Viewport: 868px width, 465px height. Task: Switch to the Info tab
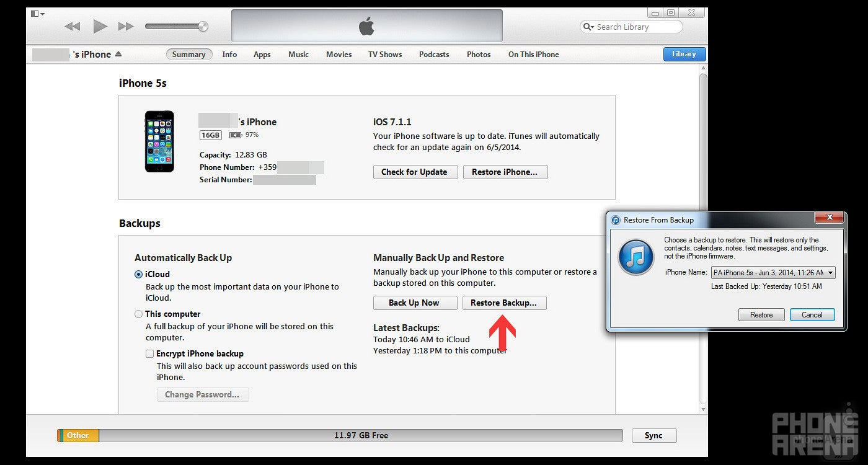click(x=229, y=55)
